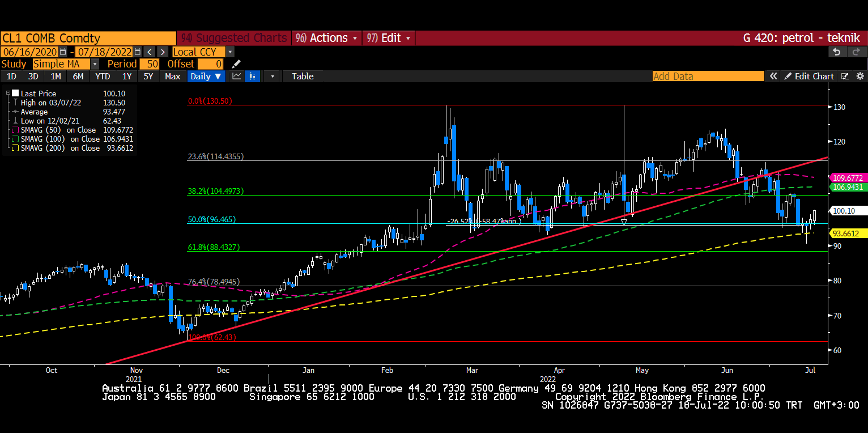The height and width of the screenshot is (433, 868).
Task: Select 5Y range tab
Action: click(148, 77)
